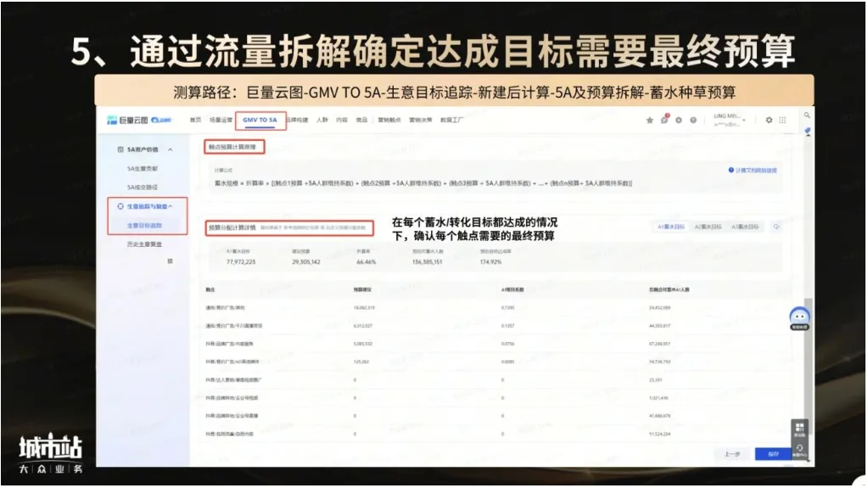Click the page vertical scrollbar

[809, 366]
